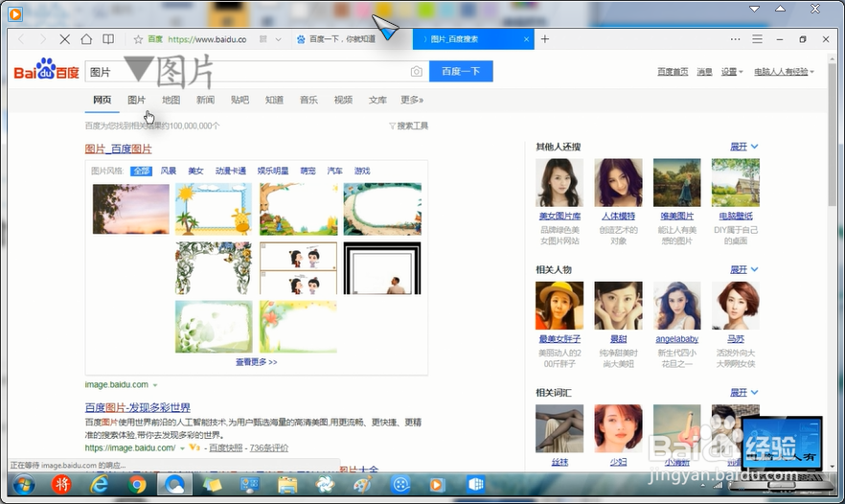Open the angelababy related person
845x504 pixels.
click(x=676, y=339)
